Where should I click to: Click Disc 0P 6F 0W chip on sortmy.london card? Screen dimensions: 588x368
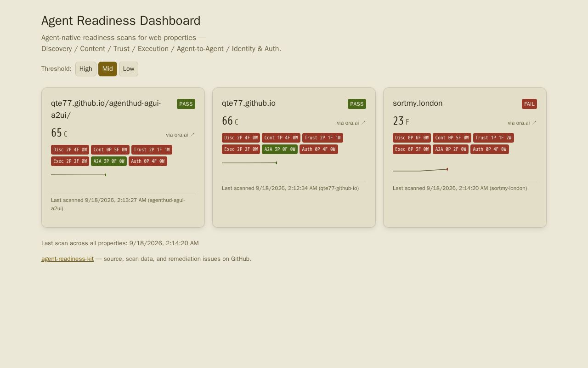pos(412,138)
